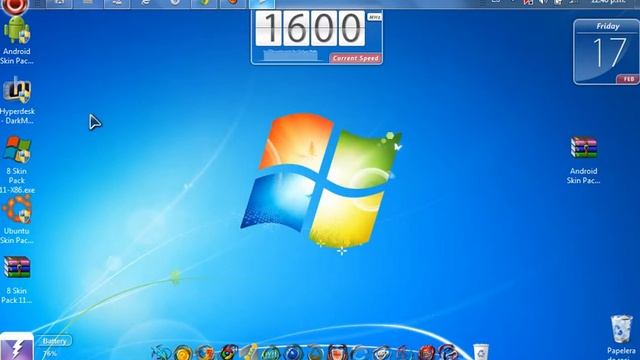Click the Battery label bubble

tap(54, 341)
